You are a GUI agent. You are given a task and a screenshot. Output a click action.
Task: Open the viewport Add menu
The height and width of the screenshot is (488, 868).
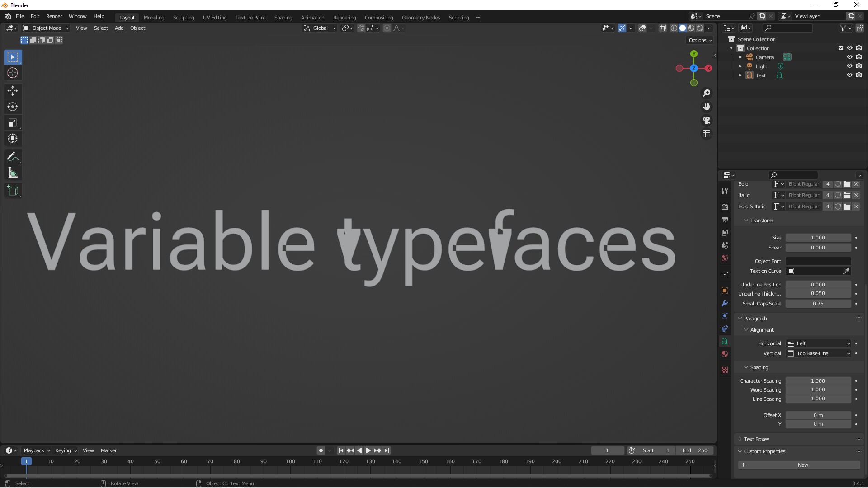click(119, 28)
